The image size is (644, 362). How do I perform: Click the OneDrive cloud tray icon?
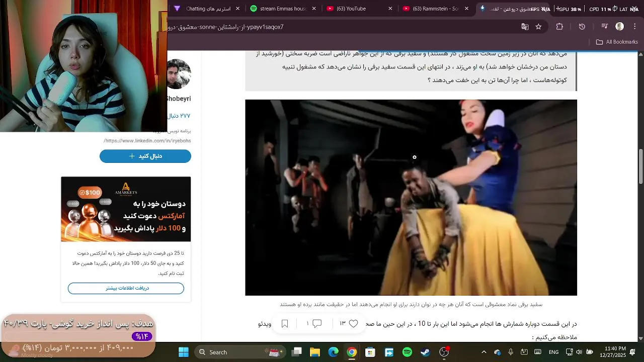[498, 352]
